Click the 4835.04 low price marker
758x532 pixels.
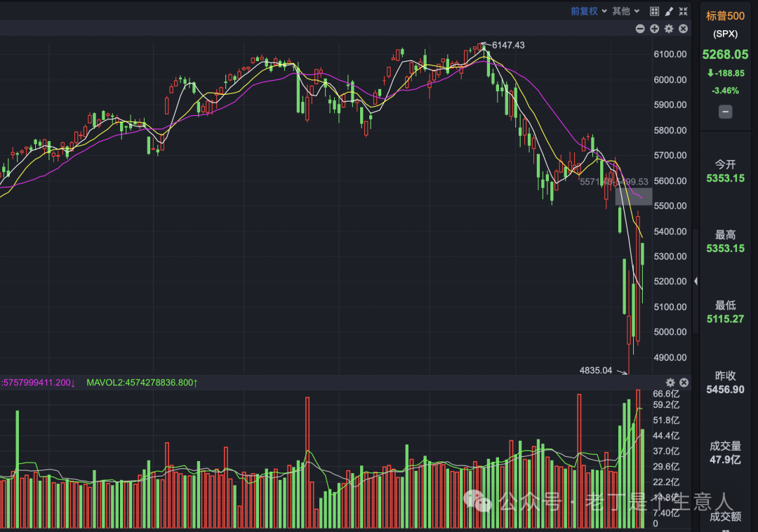[596, 370]
